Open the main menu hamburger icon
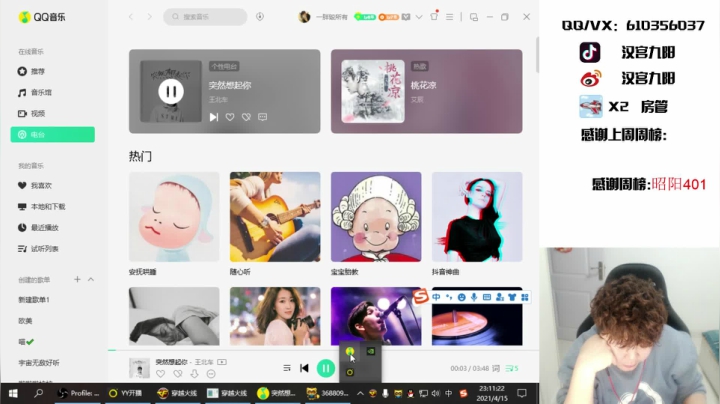Image resolution: width=720 pixels, height=404 pixels. [x=450, y=17]
